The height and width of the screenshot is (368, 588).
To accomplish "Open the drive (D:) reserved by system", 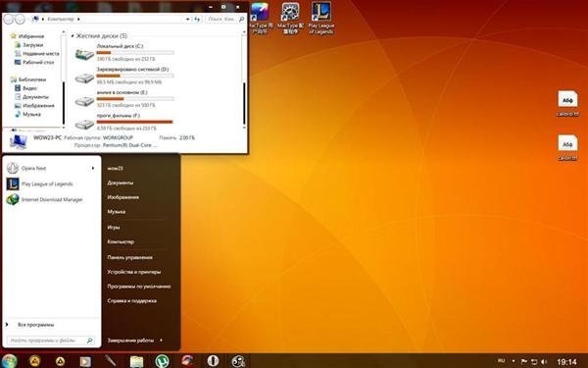I will (84, 78).
